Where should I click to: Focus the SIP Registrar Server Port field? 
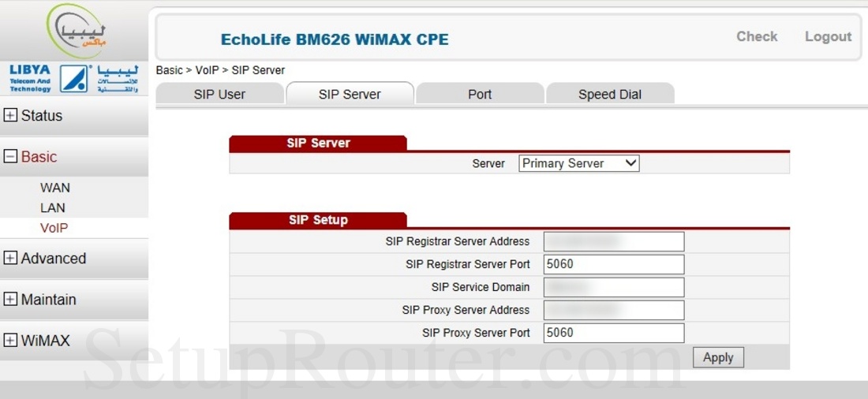point(614,264)
